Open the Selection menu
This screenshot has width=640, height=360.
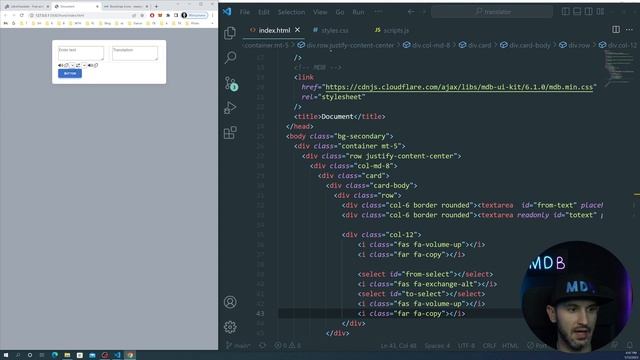click(x=291, y=12)
